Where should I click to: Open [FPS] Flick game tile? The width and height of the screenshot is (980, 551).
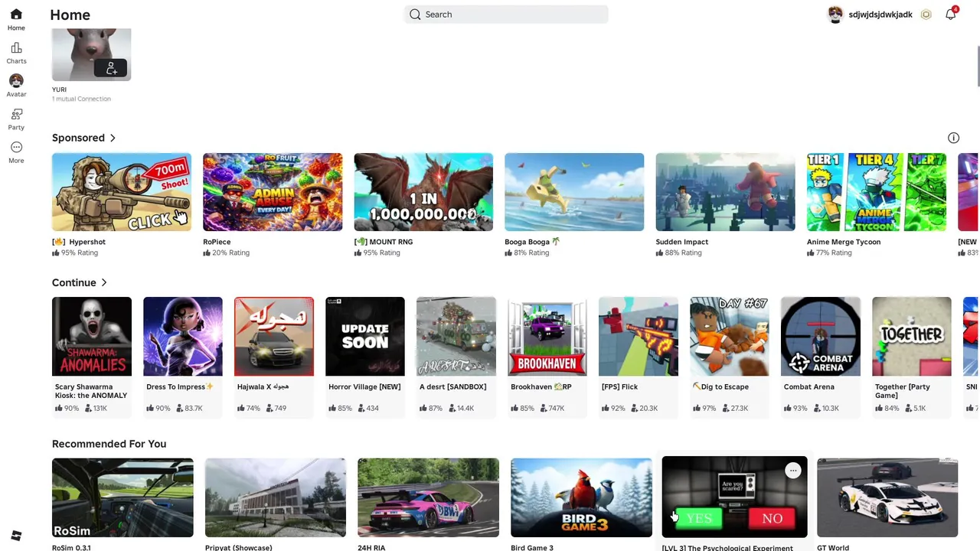click(x=639, y=357)
